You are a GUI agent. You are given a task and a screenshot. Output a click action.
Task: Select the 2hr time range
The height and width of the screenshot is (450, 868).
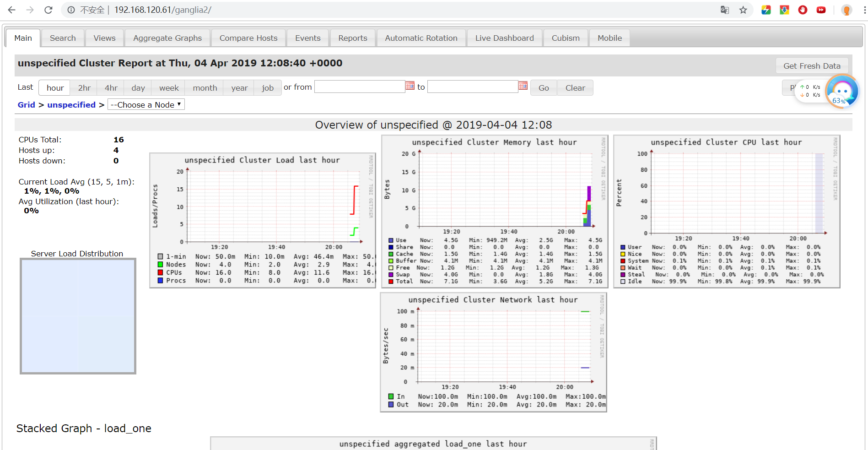click(x=84, y=88)
